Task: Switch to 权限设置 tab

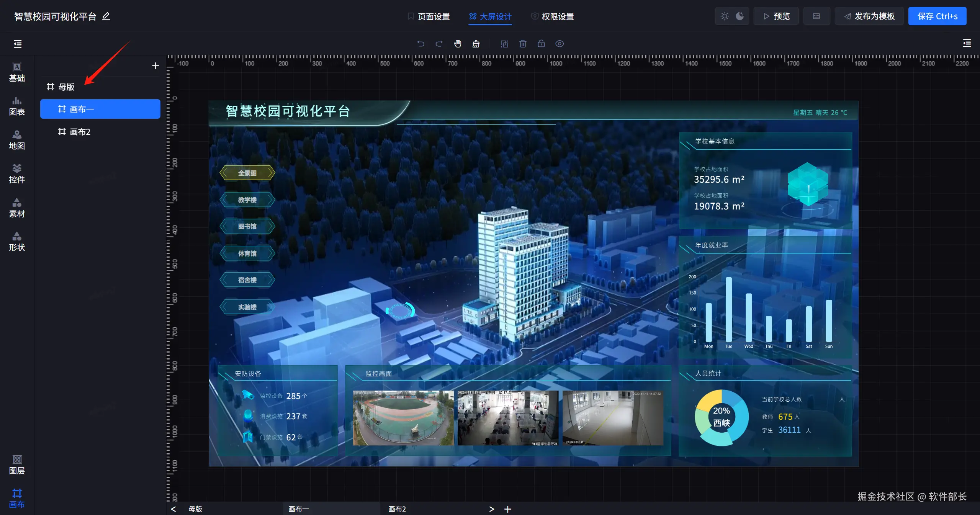Action: click(553, 16)
